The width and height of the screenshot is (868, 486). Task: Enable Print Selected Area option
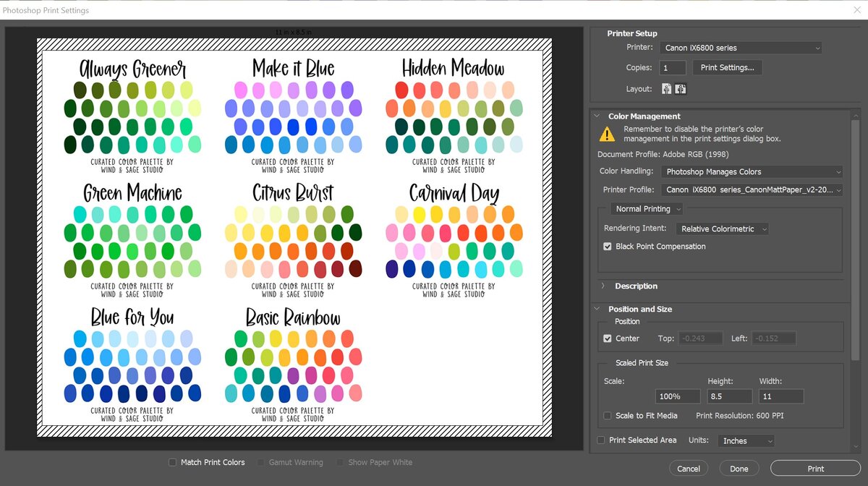pyautogui.click(x=601, y=440)
